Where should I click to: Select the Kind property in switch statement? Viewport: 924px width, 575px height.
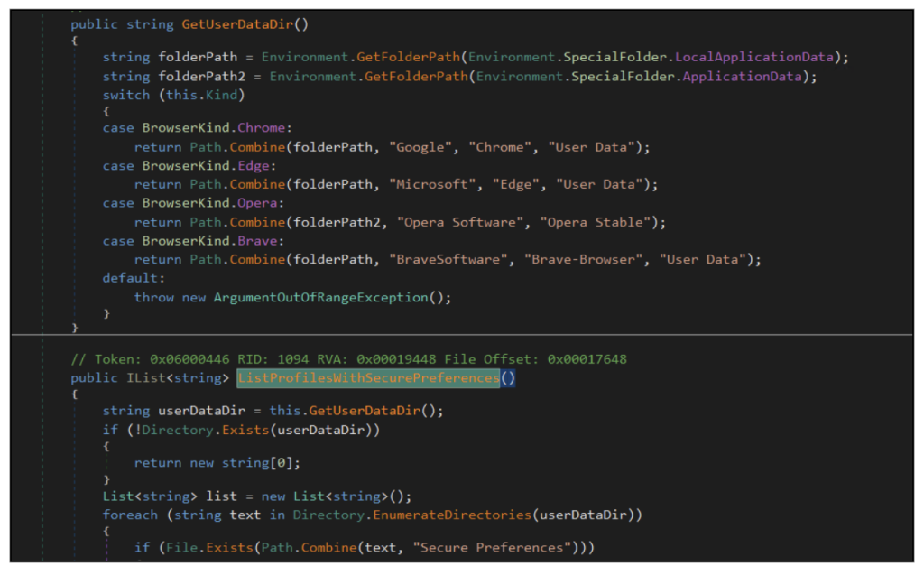coord(221,95)
